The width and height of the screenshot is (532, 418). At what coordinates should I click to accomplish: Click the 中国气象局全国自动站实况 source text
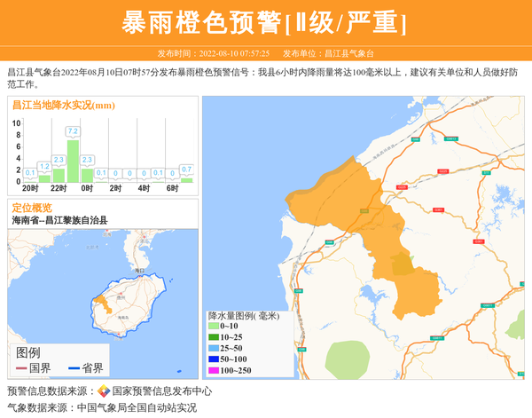tap(137, 408)
